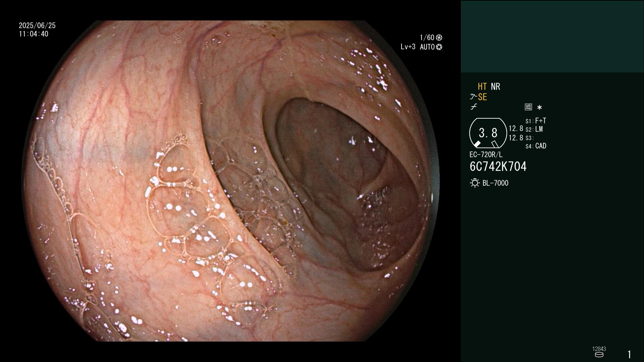Click the asterisk indicator icon
Image resolution: width=644 pixels, height=362 pixels.
click(x=539, y=108)
